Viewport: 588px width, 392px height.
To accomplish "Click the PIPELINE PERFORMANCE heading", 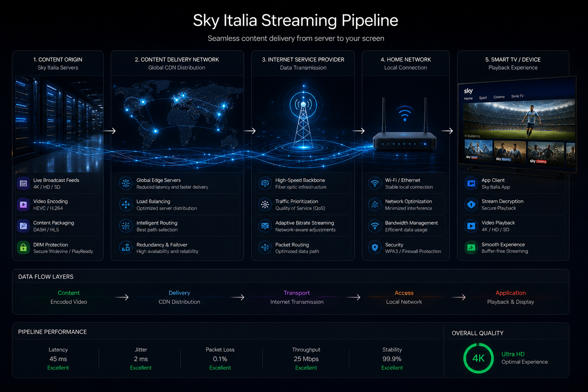I will point(52,332).
